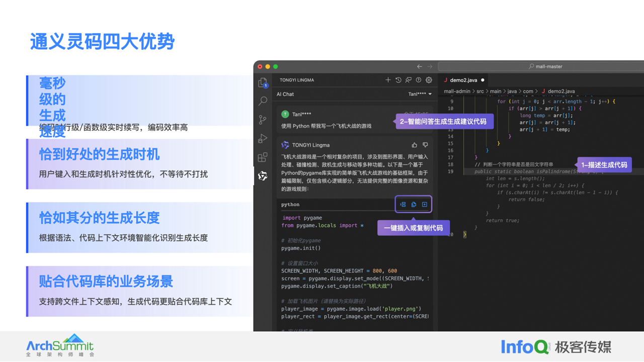Click the Tongyi Lingma logo in the reply
Image resolution: width=644 pixels, height=362 pixels.
point(285,145)
